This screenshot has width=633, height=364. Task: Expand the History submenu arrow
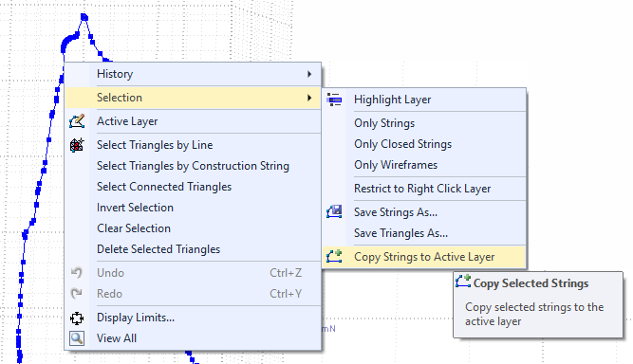[309, 74]
